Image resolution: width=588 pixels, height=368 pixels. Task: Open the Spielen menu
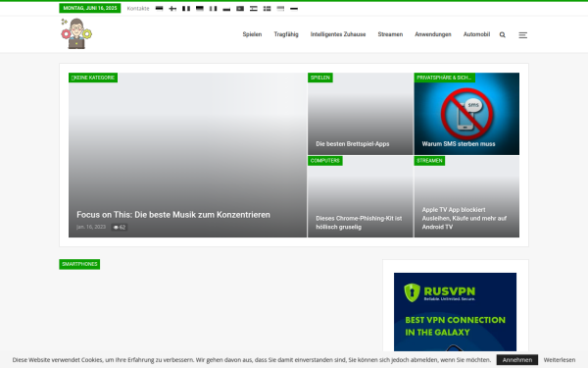click(x=252, y=34)
